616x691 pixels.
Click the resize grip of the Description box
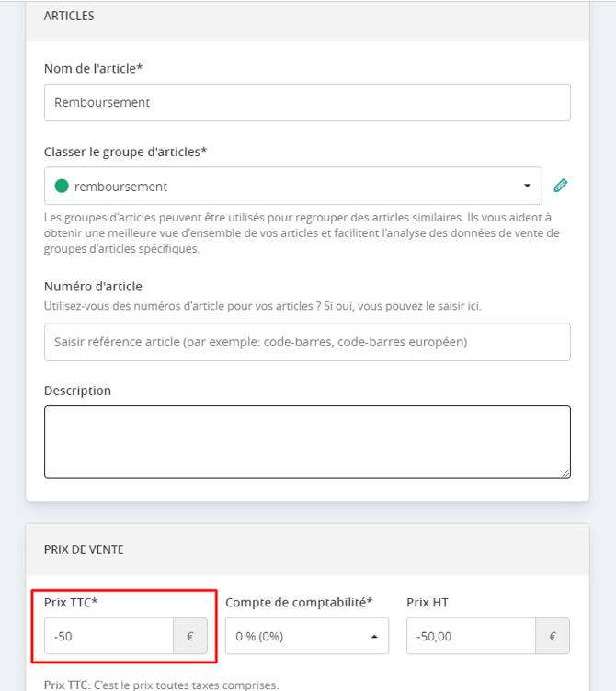(566, 473)
